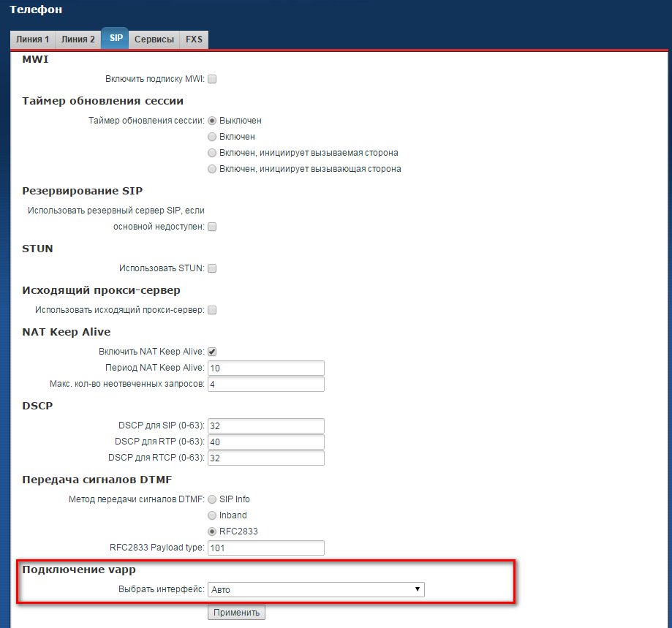Enable the MWI subscription checkbox
The width and height of the screenshot is (672, 628).
coord(213,79)
